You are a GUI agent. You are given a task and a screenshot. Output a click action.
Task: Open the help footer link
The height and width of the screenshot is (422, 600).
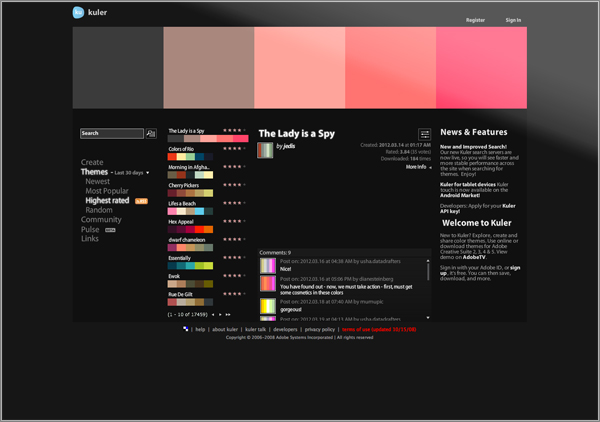(200, 329)
